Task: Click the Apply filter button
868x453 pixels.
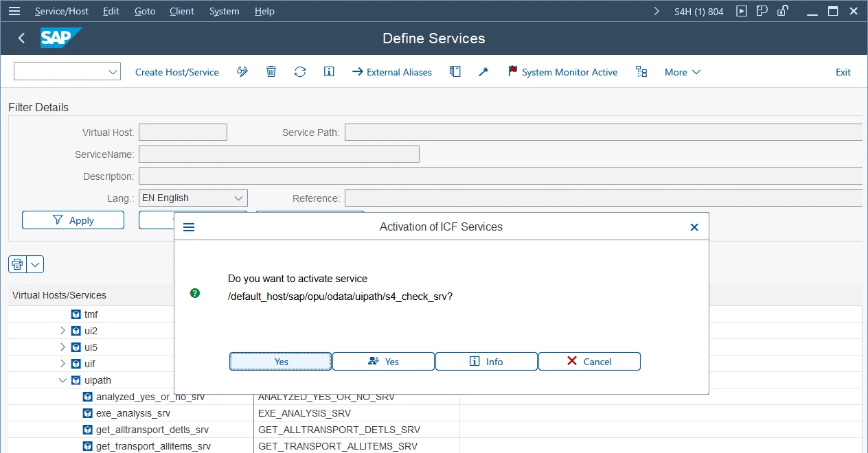Action: [73, 220]
